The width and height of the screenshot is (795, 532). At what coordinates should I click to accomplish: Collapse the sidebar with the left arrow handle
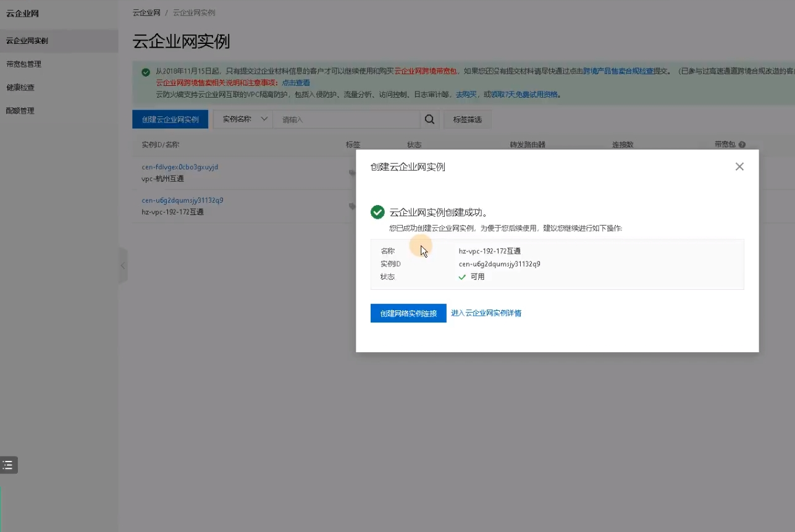[123, 265]
